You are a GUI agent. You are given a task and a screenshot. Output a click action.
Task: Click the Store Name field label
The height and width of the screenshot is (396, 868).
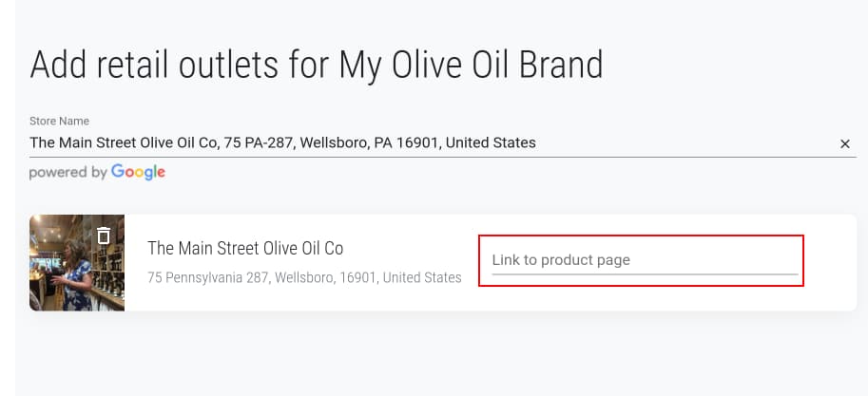point(59,122)
